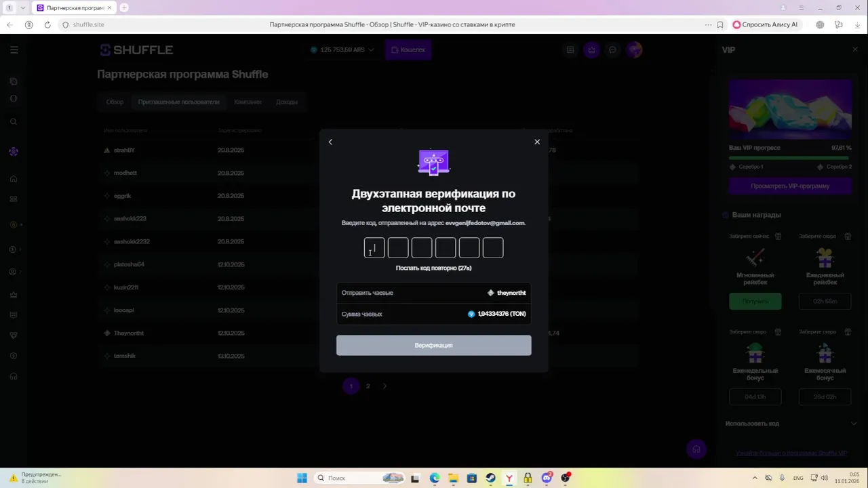The image size is (868, 488).
Task: Close the VIP side panel
Action: (855, 49)
